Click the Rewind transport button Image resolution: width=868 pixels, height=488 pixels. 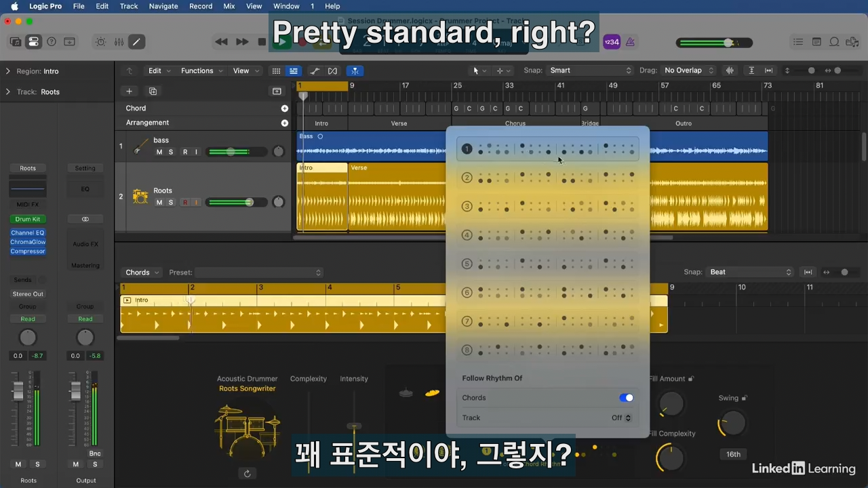click(221, 42)
